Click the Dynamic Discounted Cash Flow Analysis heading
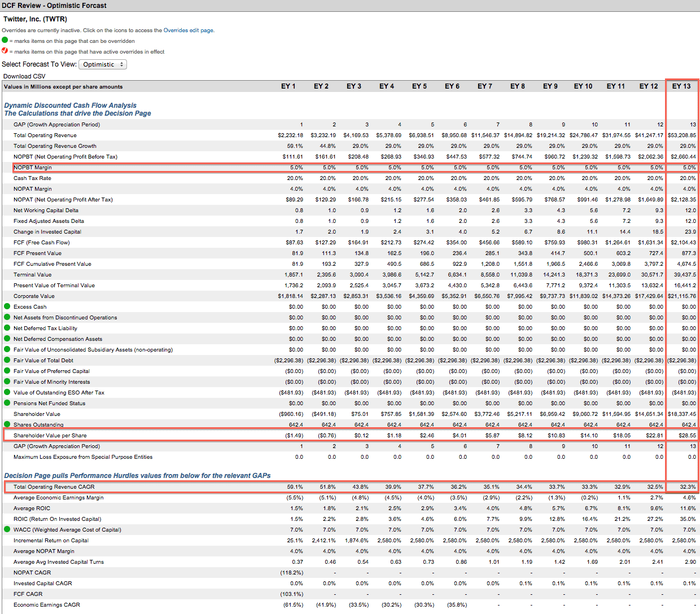Screen dimensions: 700x614 pos(71,106)
